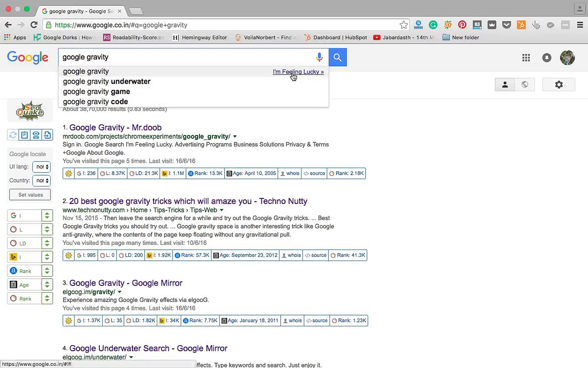Image resolution: width=588 pixels, height=368 pixels.
Task: Open the 20 best google gravity tricks result
Action: tap(188, 201)
